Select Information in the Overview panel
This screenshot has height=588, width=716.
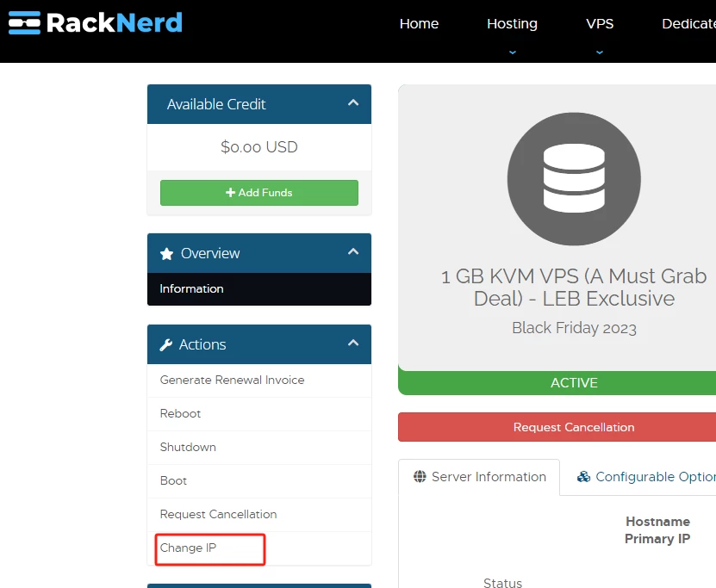(258, 288)
